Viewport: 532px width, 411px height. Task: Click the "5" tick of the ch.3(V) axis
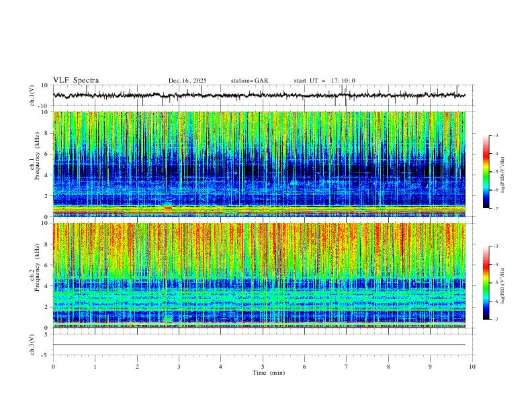(x=47, y=334)
